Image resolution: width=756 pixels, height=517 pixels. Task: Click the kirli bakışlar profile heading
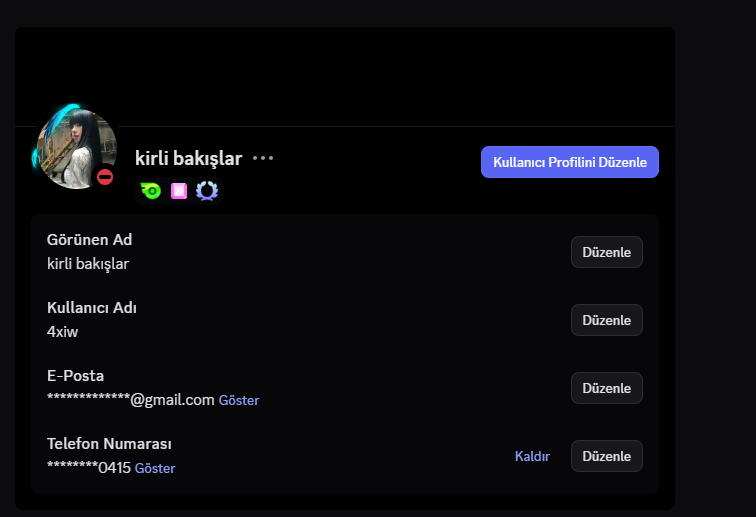click(x=188, y=158)
